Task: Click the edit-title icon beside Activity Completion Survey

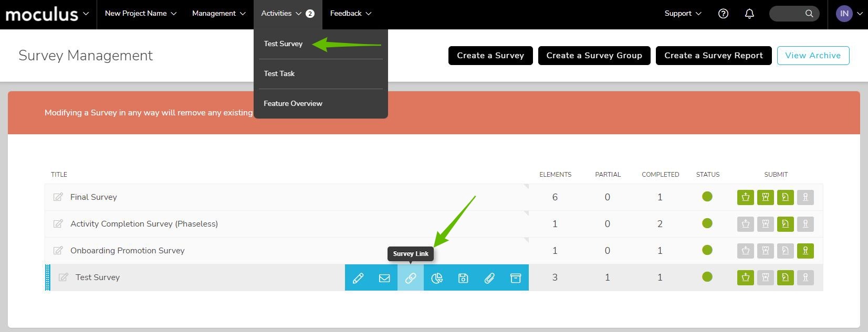Action: (x=58, y=224)
